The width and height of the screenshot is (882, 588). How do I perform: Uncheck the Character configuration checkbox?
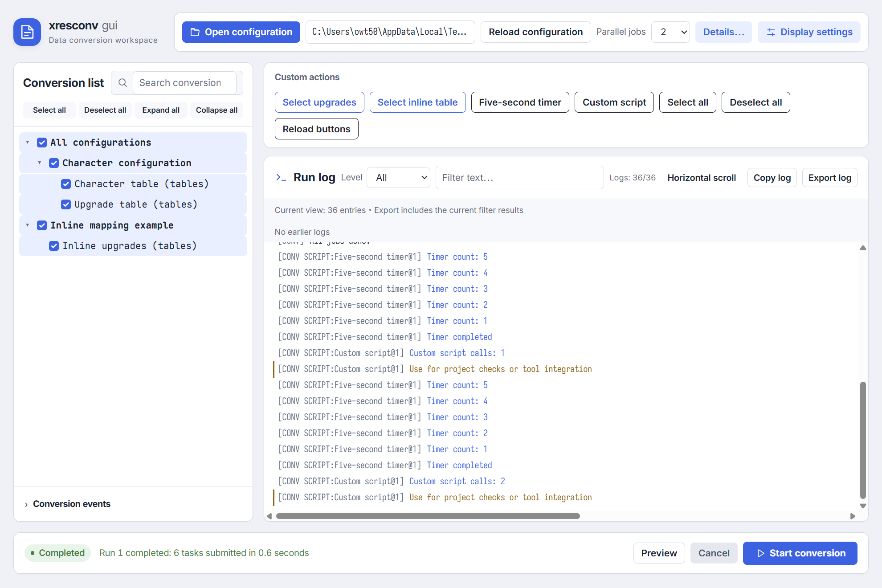54,163
